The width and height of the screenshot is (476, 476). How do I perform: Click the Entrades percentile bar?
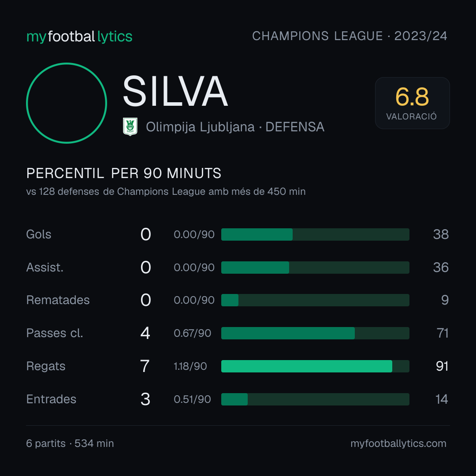(315, 399)
